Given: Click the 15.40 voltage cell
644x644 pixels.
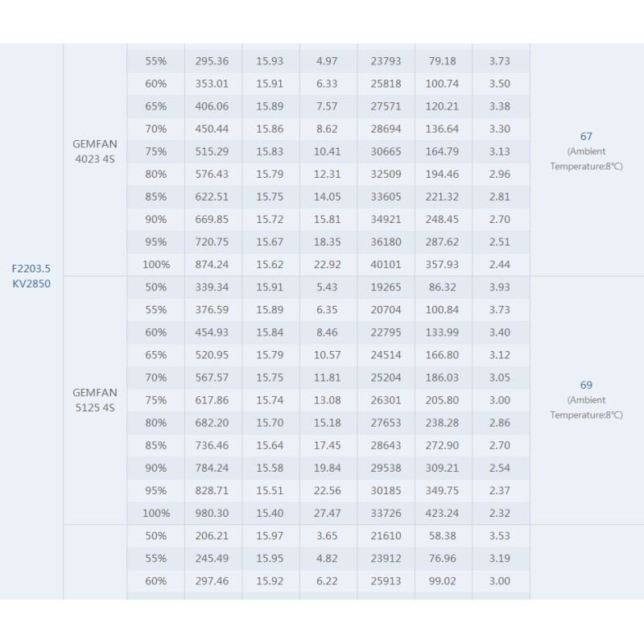Looking at the screenshot, I should (x=270, y=513).
